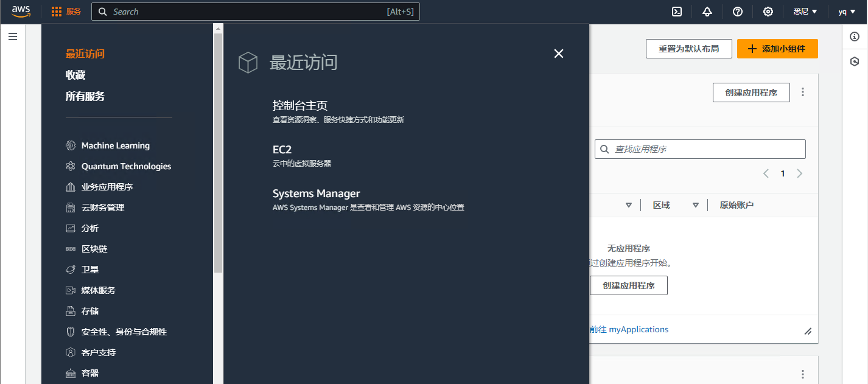
Task: Open the notifications bell
Action: pos(707,12)
